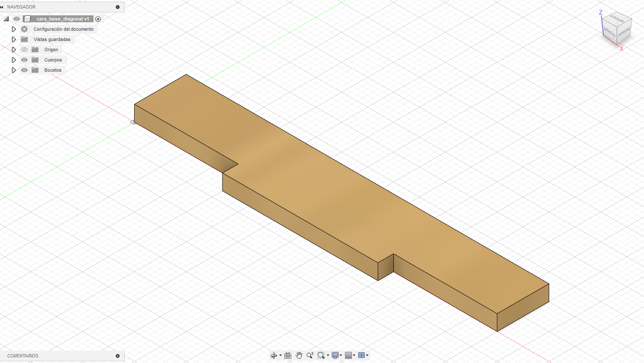Activate the Look At view tool
Viewport: 644px width, 363px height.
click(x=287, y=355)
